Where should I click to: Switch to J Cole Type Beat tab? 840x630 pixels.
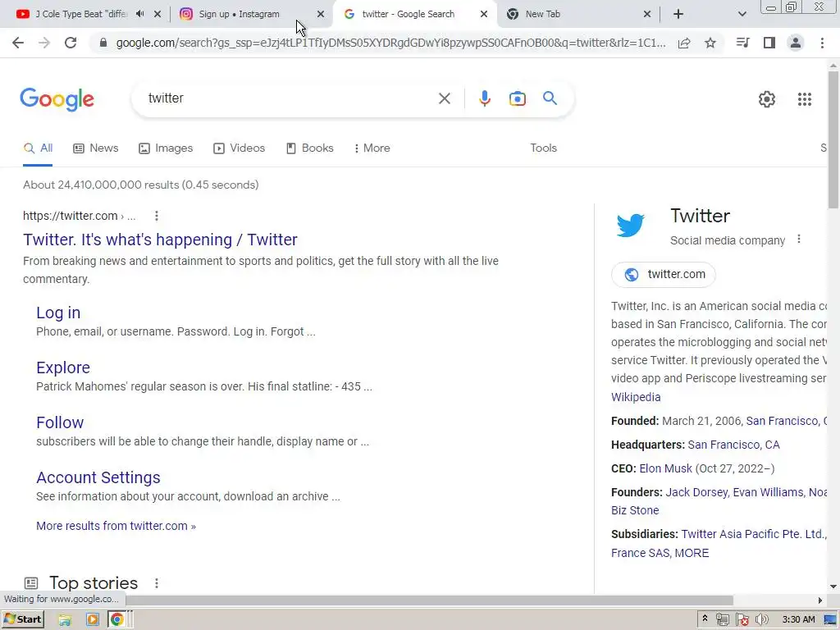click(x=81, y=14)
